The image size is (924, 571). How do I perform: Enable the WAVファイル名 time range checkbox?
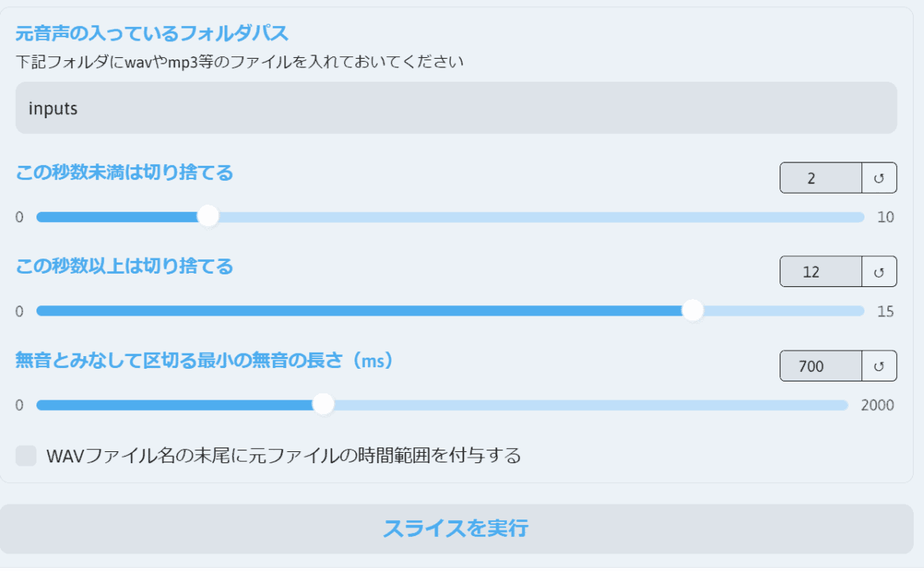coord(26,455)
